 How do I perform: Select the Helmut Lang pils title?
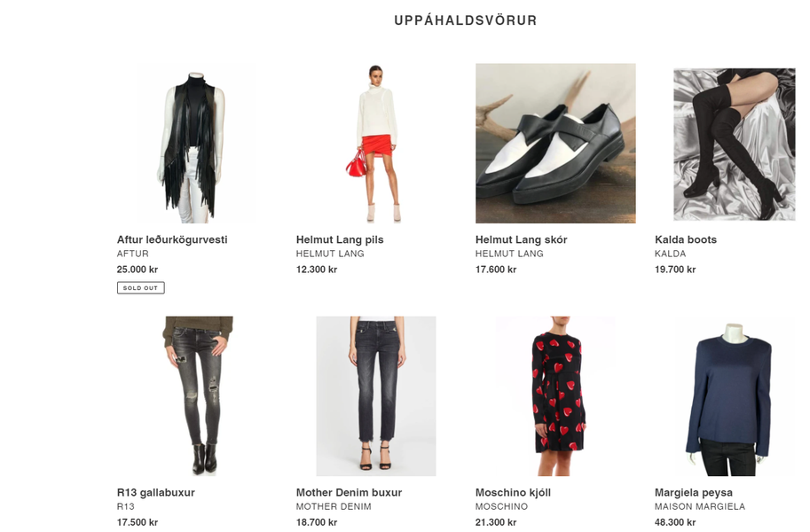pos(340,239)
